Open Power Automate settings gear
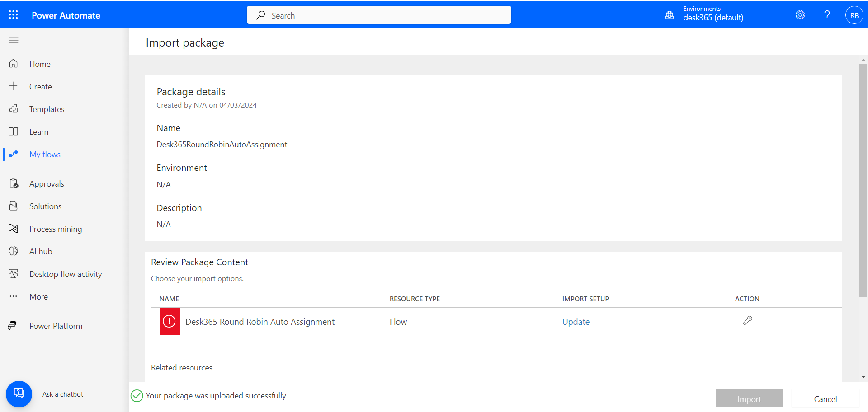The width and height of the screenshot is (868, 412). (x=800, y=15)
